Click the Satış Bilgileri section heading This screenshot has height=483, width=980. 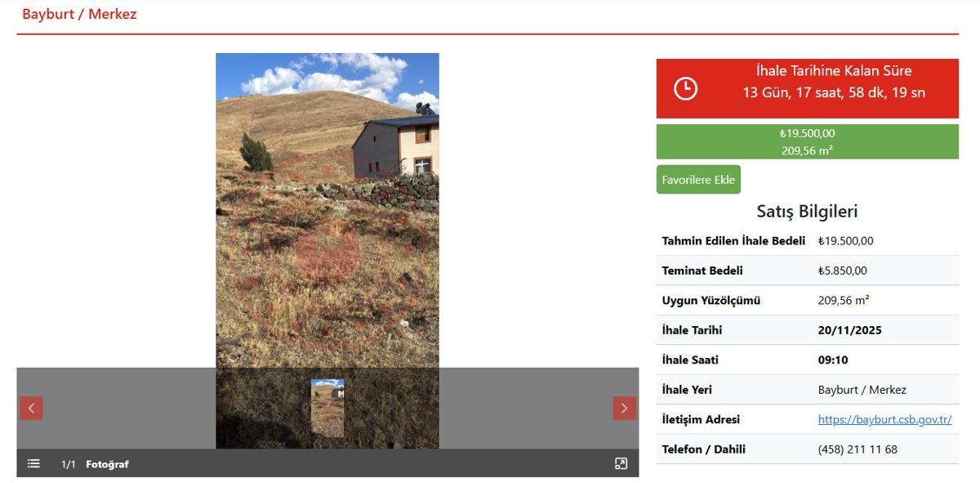click(807, 211)
